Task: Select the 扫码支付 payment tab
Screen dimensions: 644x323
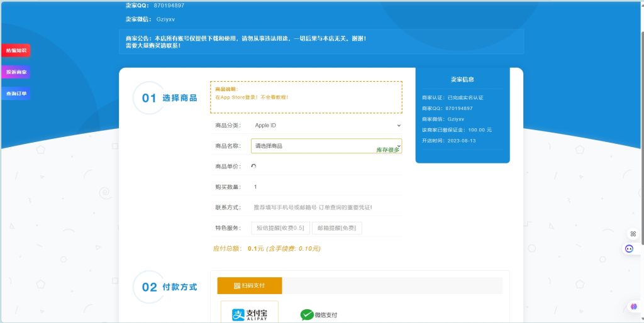Action: (250, 286)
